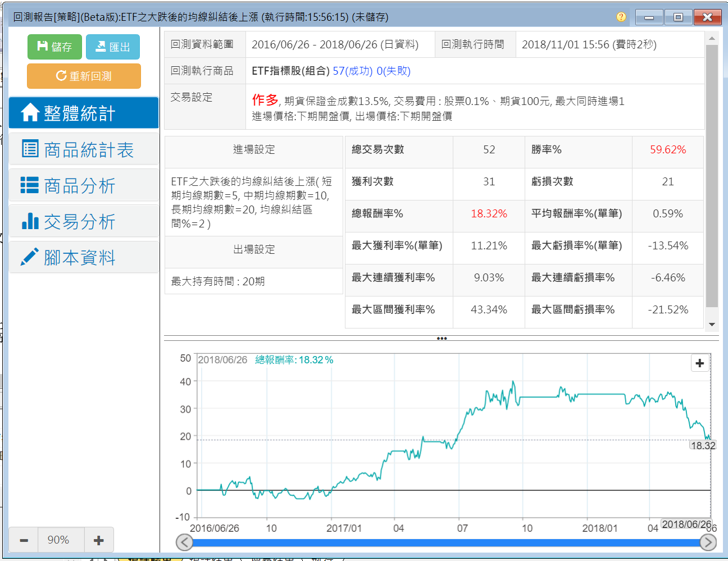Click the plus icon on the chart
The image size is (728, 561).
[699, 363]
